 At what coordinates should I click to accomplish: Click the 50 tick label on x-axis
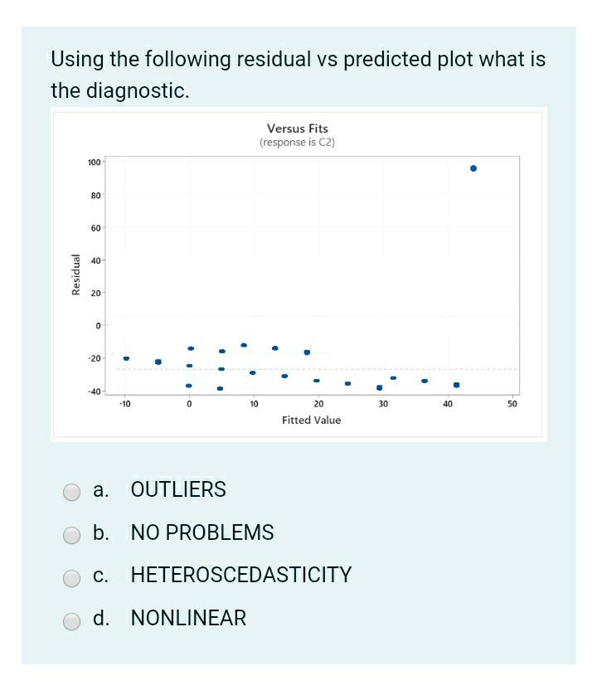(512, 403)
